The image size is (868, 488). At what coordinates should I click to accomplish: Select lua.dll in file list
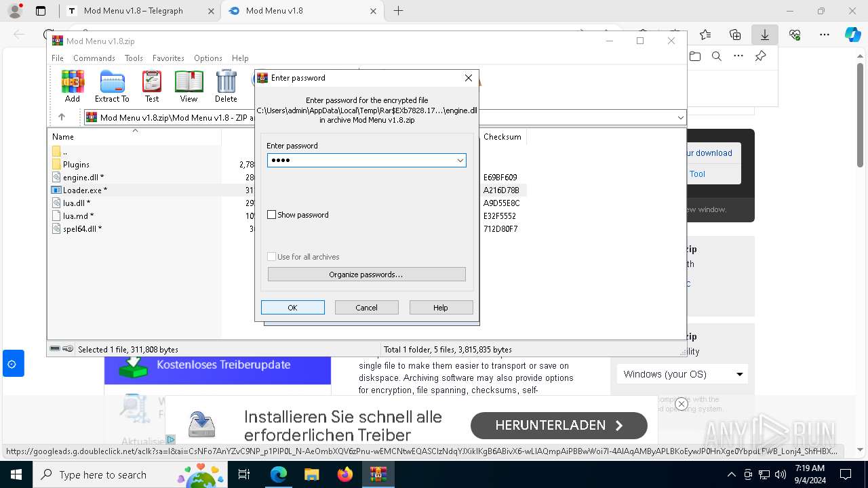76,203
